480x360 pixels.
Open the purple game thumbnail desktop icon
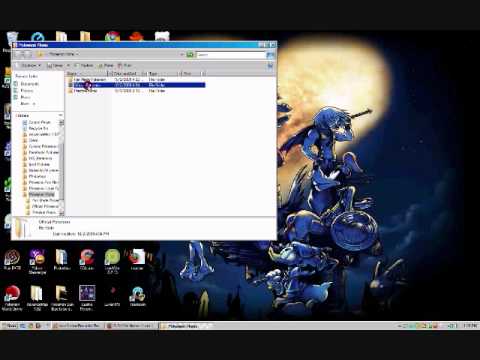point(87,298)
